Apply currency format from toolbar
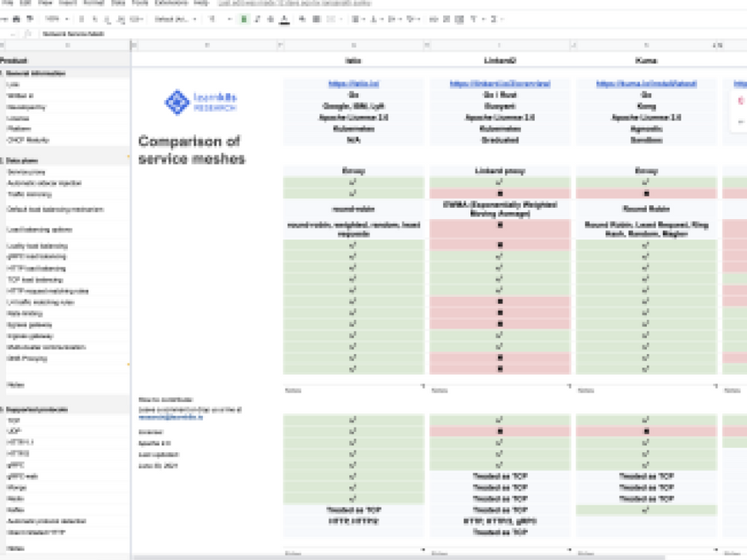 click(81, 19)
